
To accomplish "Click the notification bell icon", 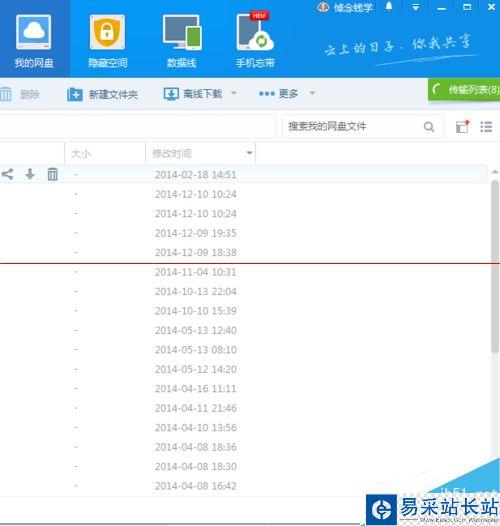I will point(389,6).
